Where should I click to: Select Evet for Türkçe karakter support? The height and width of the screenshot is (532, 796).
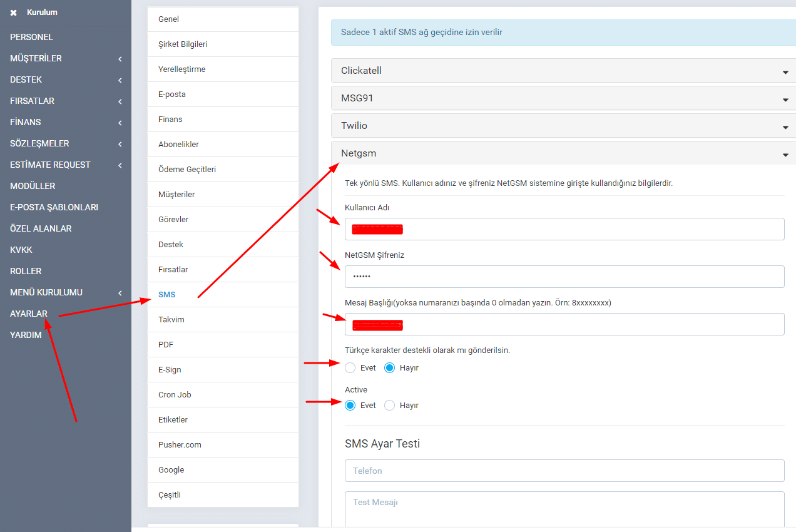350,368
